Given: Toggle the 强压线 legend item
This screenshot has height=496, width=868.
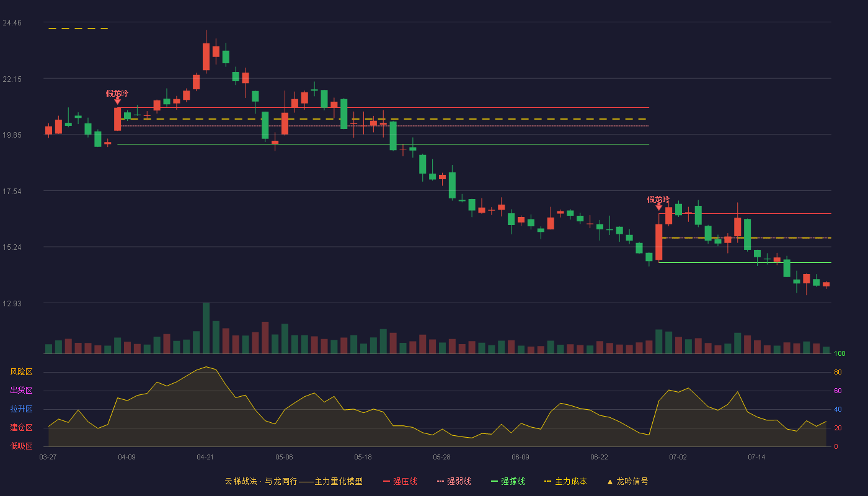Looking at the screenshot, I should (x=400, y=481).
